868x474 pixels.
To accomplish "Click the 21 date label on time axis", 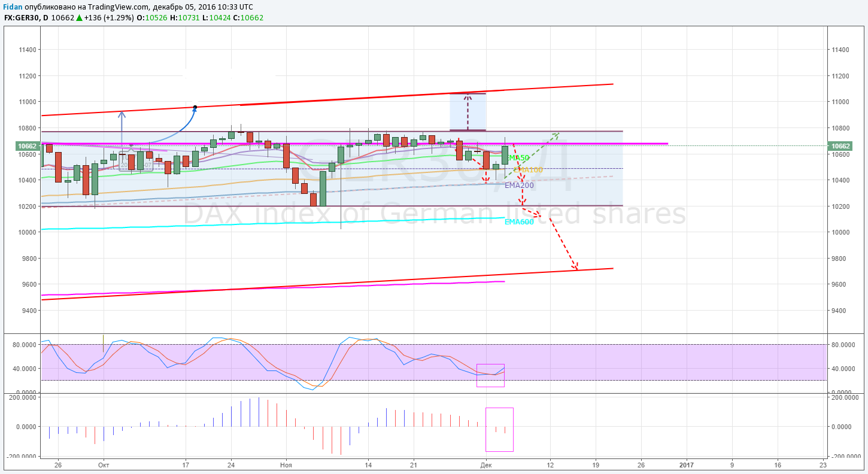I will (414, 464).
